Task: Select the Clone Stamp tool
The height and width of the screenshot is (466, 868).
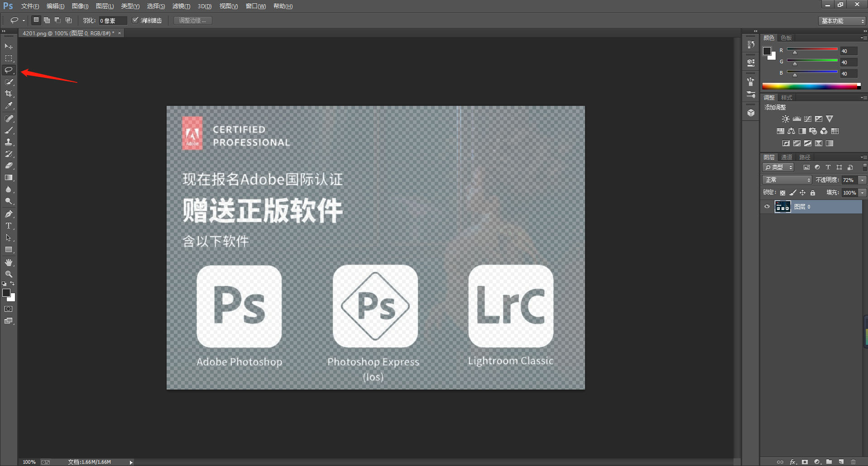Action: tap(9, 142)
